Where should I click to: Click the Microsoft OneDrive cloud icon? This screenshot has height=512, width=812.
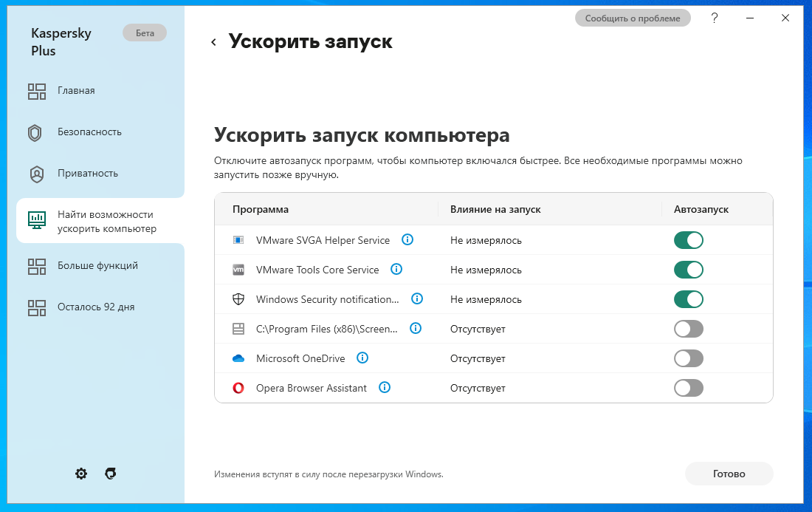point(238,358)
